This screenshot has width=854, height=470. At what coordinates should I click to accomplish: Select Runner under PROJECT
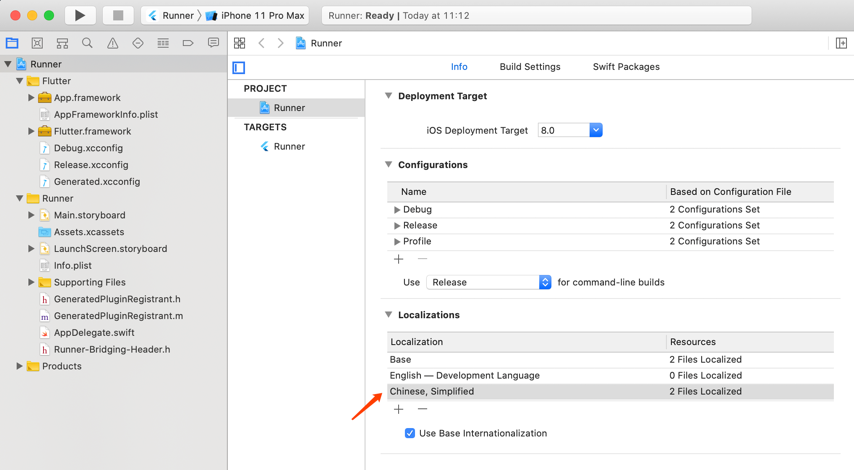[x=296, y=108]
